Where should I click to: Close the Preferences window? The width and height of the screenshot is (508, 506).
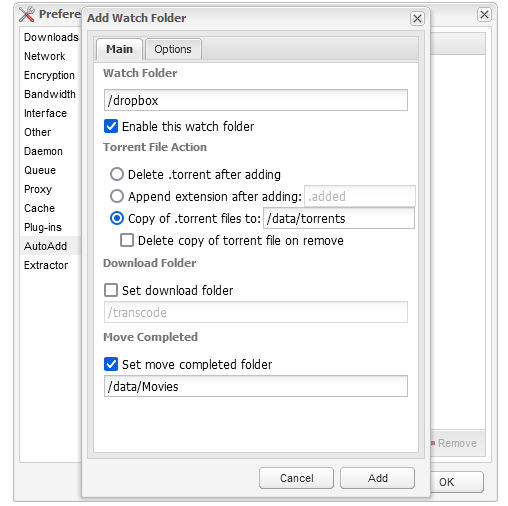484,15
